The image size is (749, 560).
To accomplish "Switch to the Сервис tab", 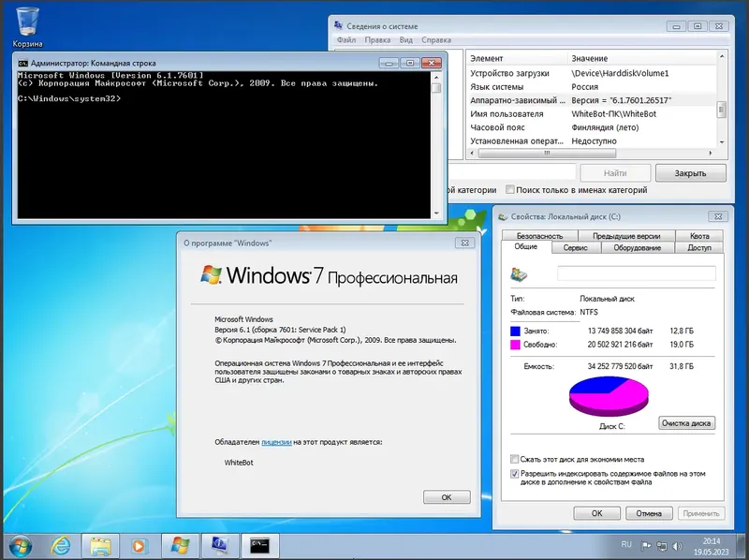I will pyautogui.click(x=575, y=247).
